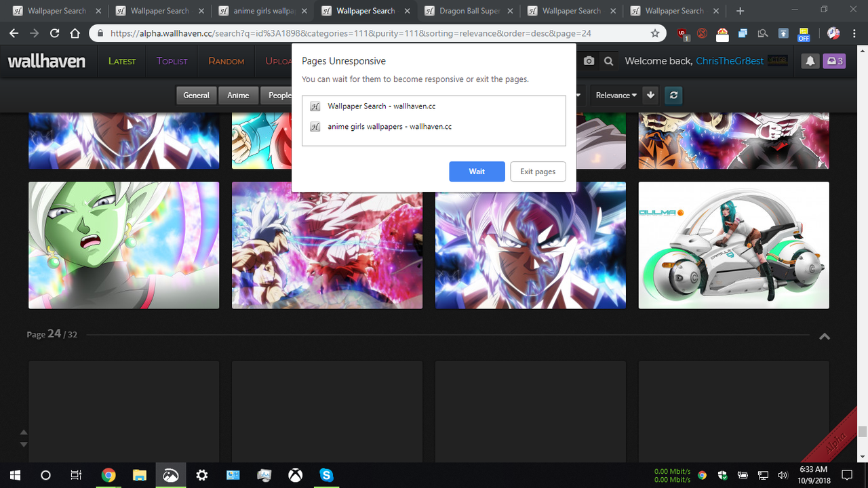The width and height of the screenshot is (868, 488).
Task: Click the address bar URL field
Action: [374, 33]
